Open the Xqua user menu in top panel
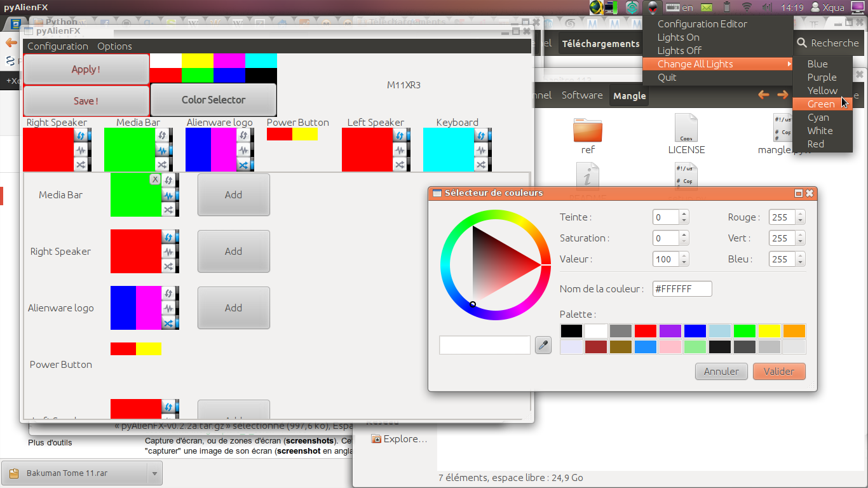Image resolution: width=868 pixels, height=488 pixels. (827, 8)
